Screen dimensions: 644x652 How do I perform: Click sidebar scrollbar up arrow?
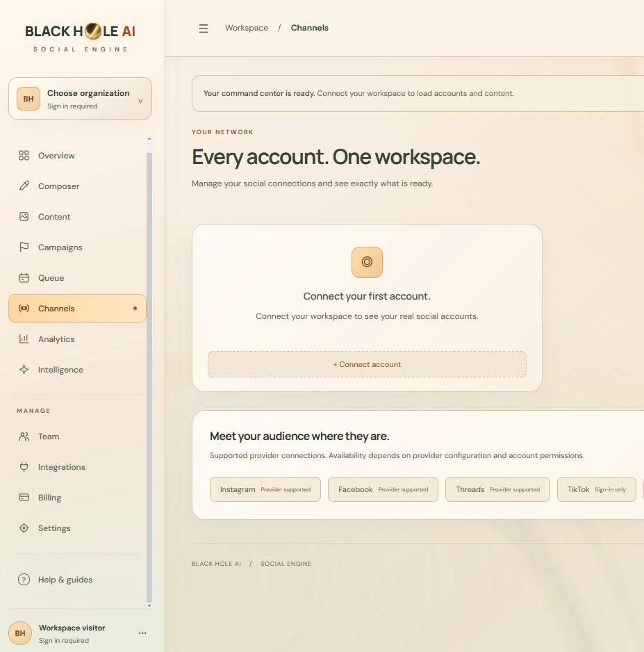(x=149, y=139)
